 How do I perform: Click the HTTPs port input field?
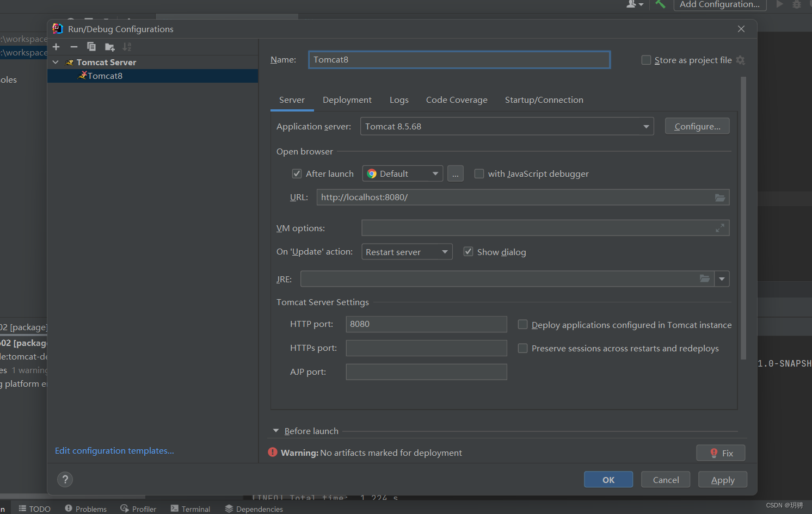point(426,348)
